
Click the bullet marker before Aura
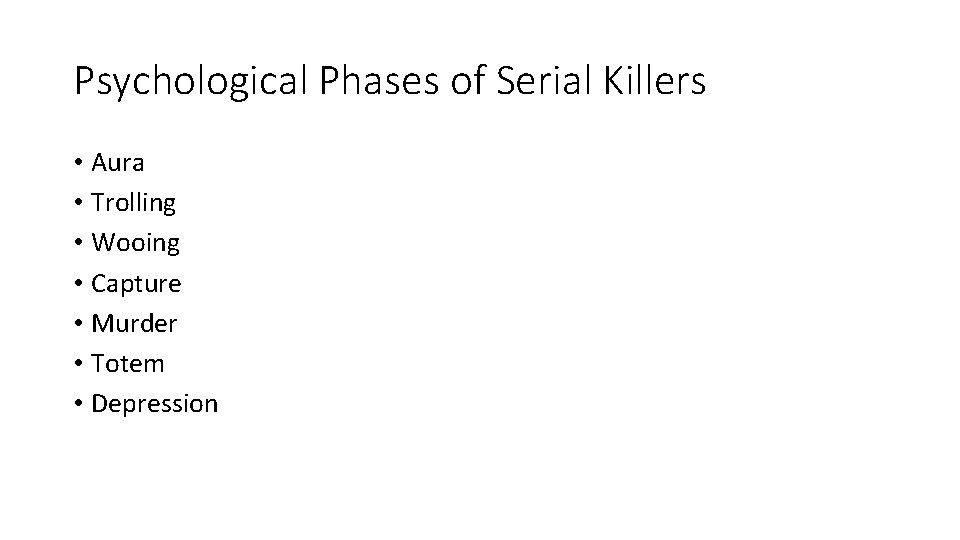click(x=78, y=163)
